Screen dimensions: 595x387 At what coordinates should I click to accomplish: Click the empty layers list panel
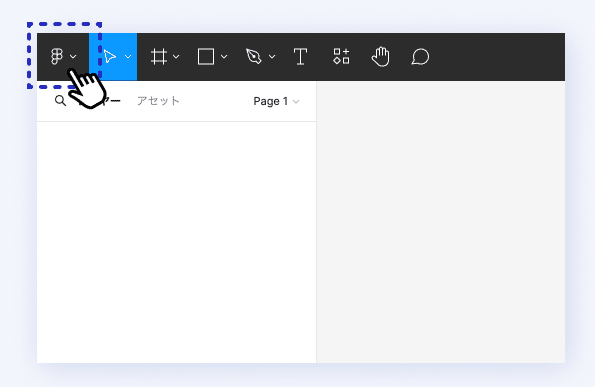point(176,242)
